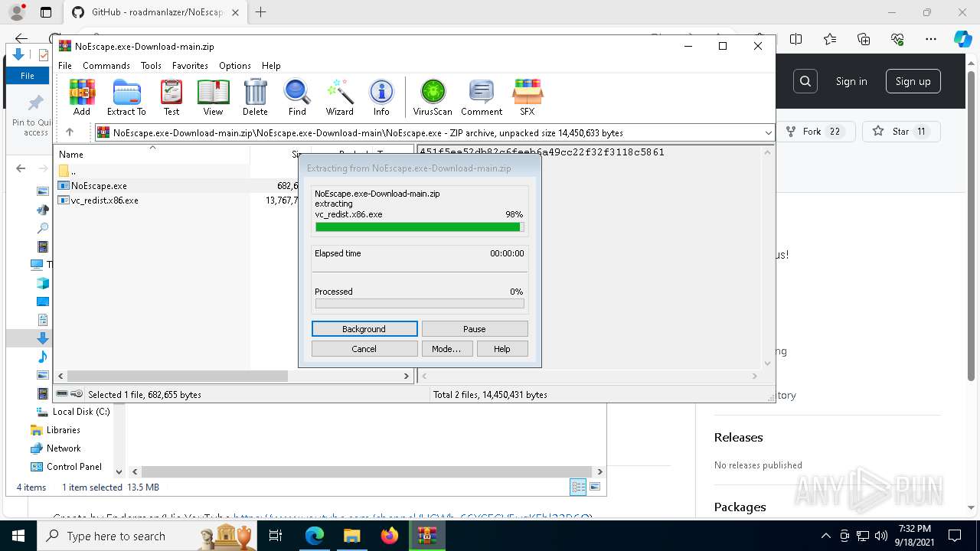The height and width of the screenshot is (551, 980).
Task: Open File Explorer from taskbar
Action: 352,536
